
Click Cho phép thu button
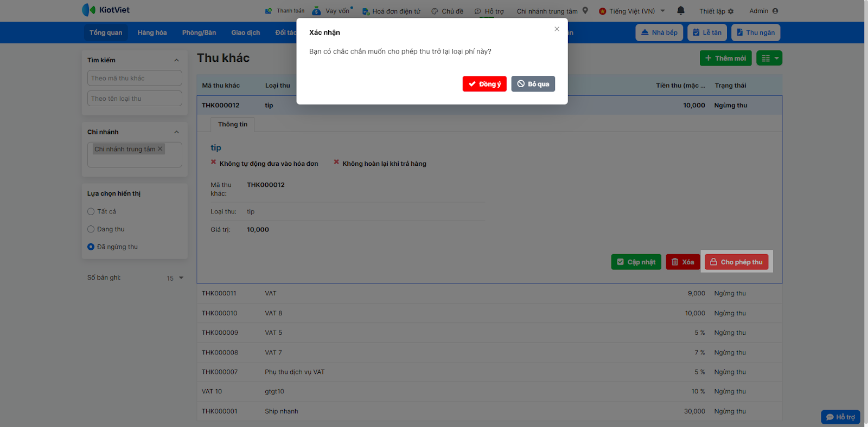[737, 262]
